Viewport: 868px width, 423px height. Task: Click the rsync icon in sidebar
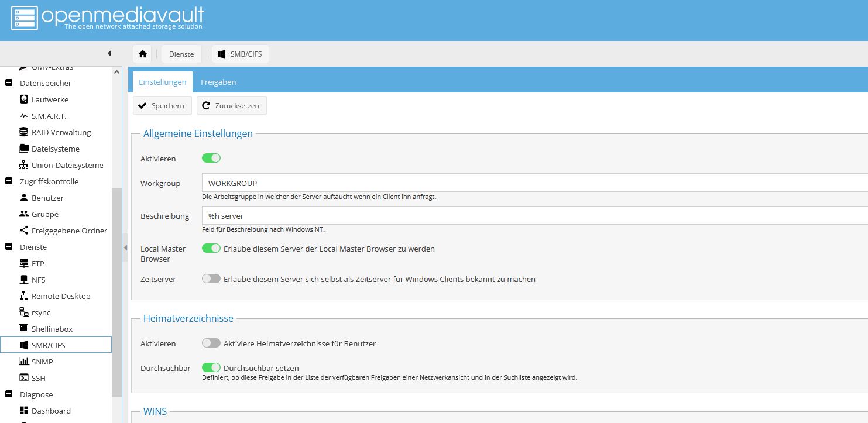pyautogui.click(x=23, y=312)
